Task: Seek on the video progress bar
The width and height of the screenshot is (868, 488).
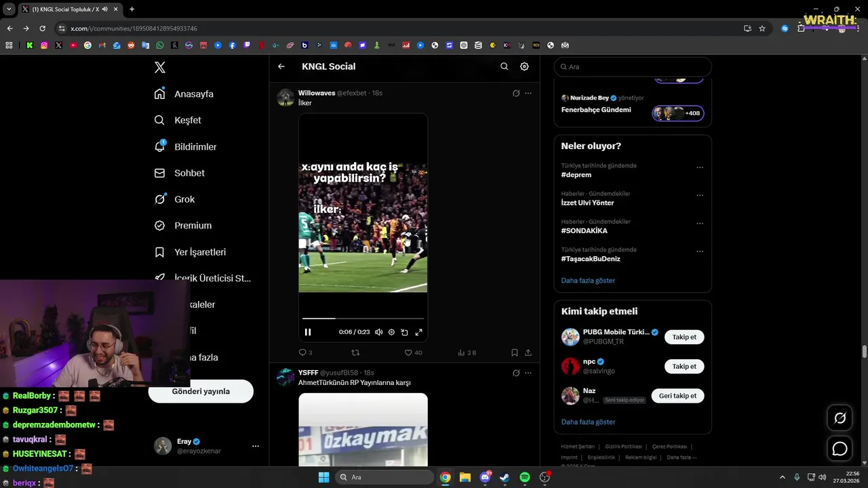Action: tap(363, 318)
